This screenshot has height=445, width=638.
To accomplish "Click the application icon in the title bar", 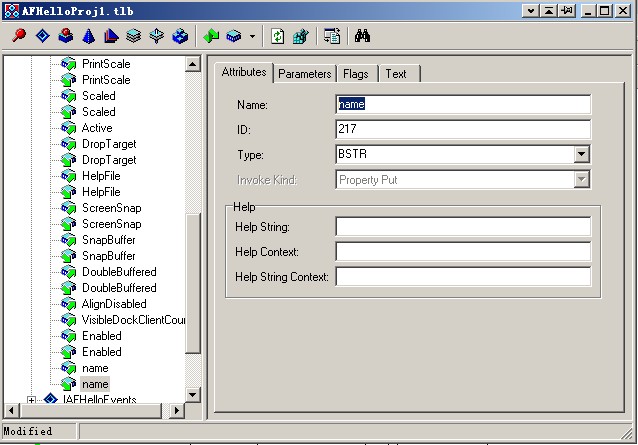I will click(12, 11).
